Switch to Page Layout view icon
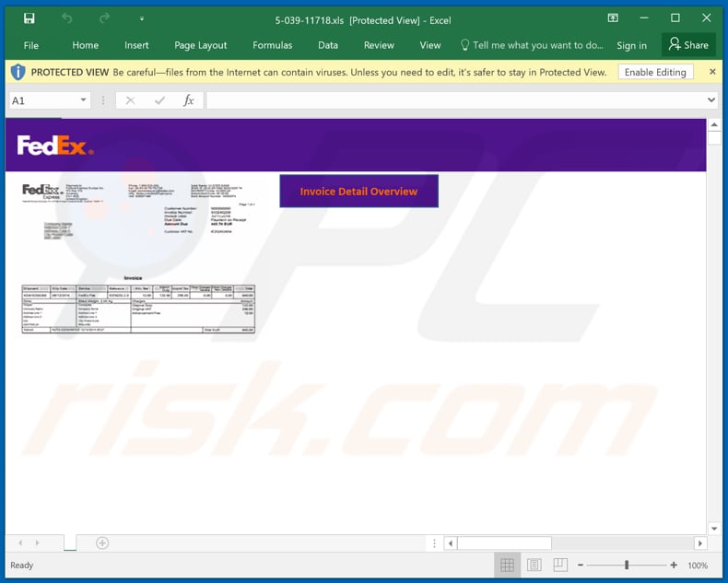728x583 pixels. click(534, 565)
